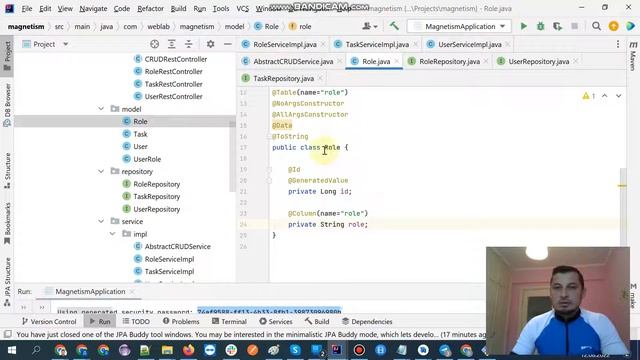Open editor tabs more options menu
Viewport: 640px width, 360px height.
click(x=618, y=44)
